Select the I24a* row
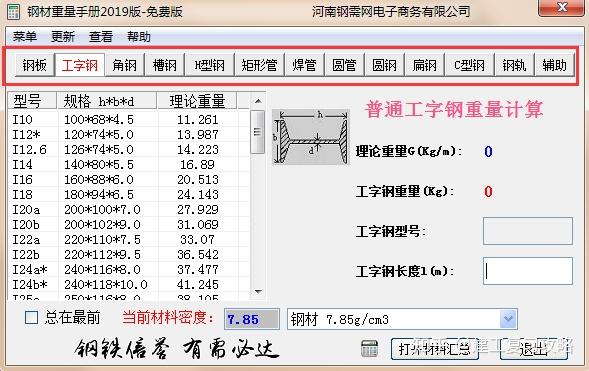The image size is (589, 371). pos(129,269)
